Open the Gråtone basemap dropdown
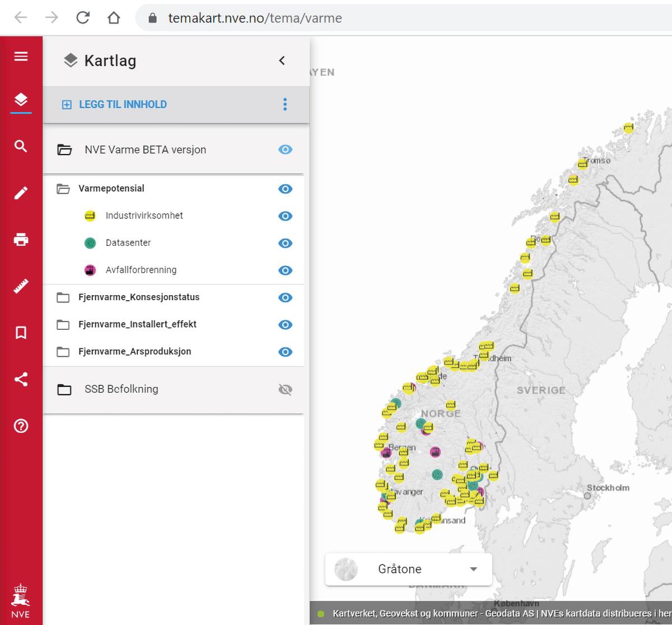Screen dimensions: 672x625 (473, 569)
